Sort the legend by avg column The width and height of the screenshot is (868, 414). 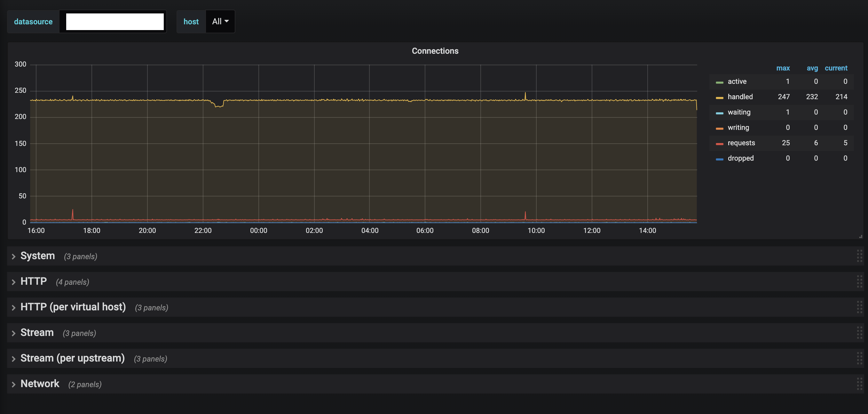[812, 68]
